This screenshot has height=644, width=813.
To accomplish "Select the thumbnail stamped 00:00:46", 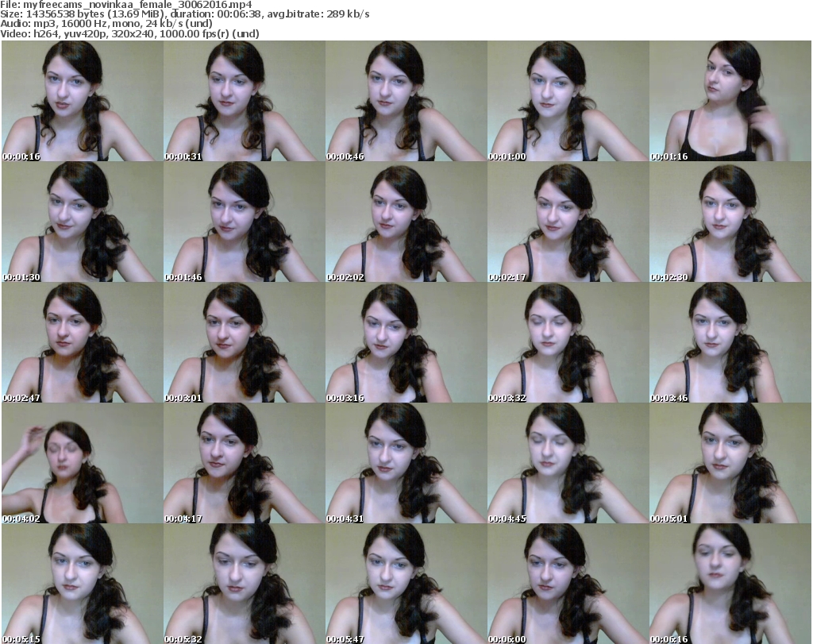I will tap(406, 101).
